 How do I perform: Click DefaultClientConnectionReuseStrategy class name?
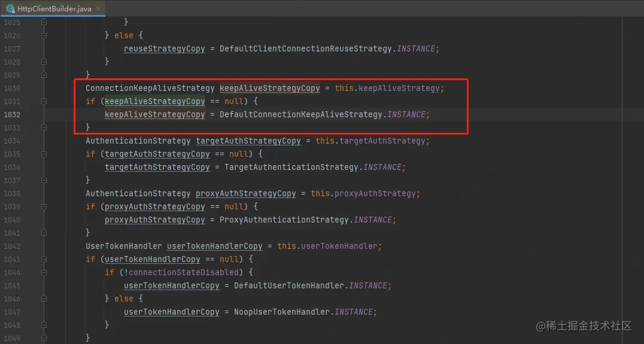(306, 48)
